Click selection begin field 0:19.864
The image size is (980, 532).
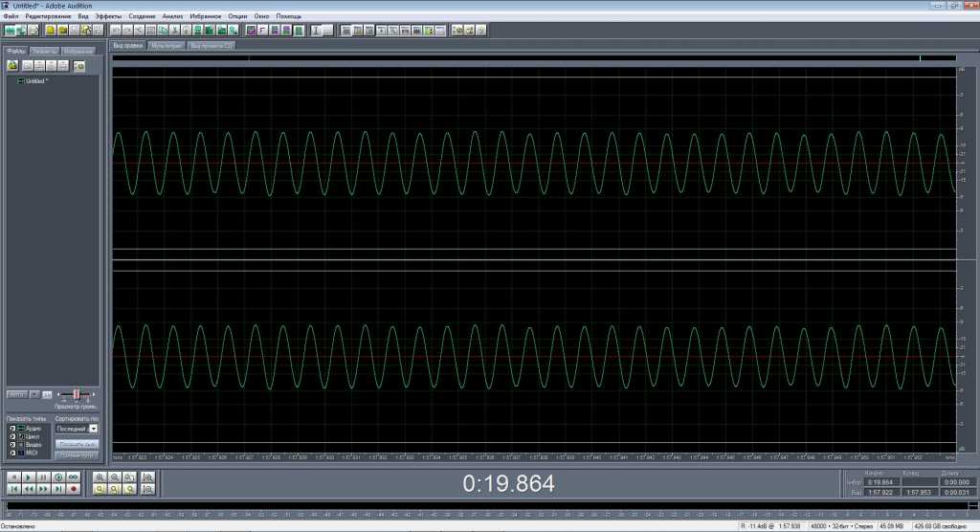click(x=882, y=482)
